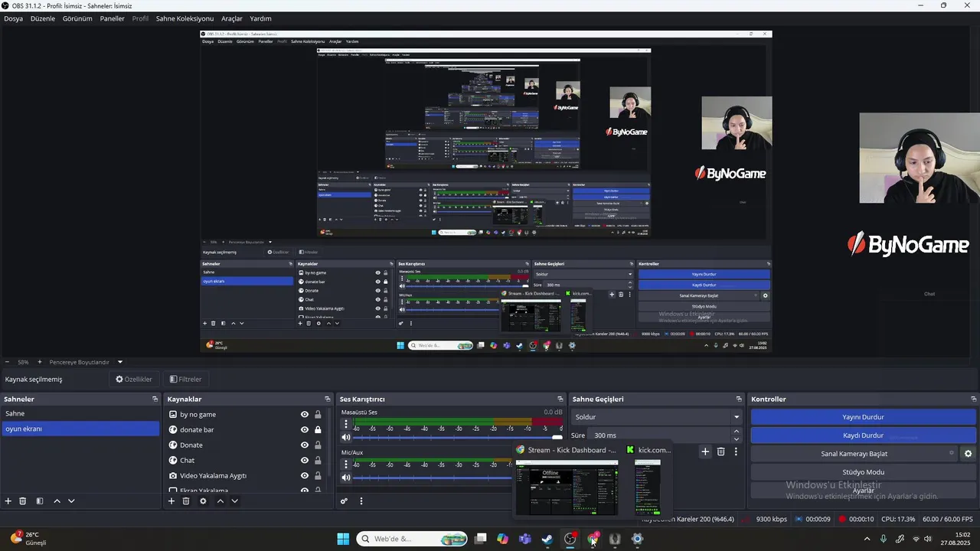Screen dimensions: 980x551
Task: Add a new source in Kaynaklar panel
Action: (x=171, y=501)
